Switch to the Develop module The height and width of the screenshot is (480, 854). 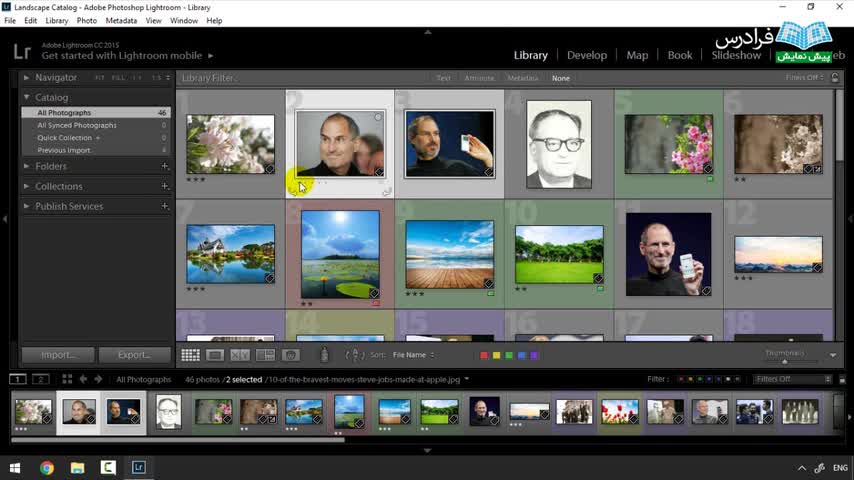click(x=587, y=55)
